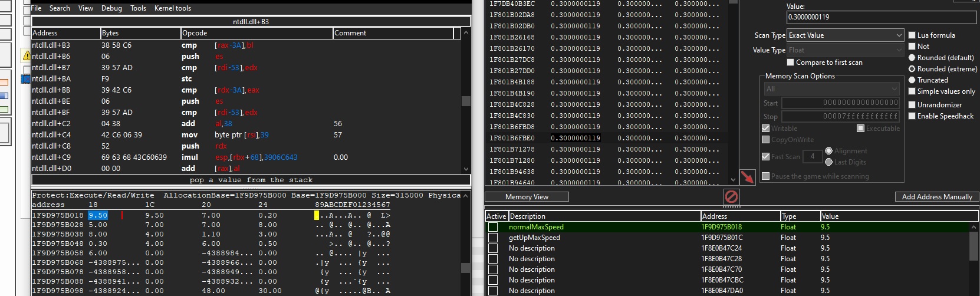The height and width of the screenshot is (296, 980).
Task: Click the red arrow to add selected addresses
Action: pos(748,177)
